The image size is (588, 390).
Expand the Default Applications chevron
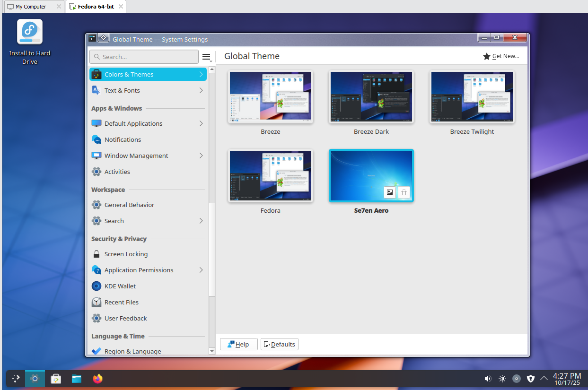click(x=201, y=123)
